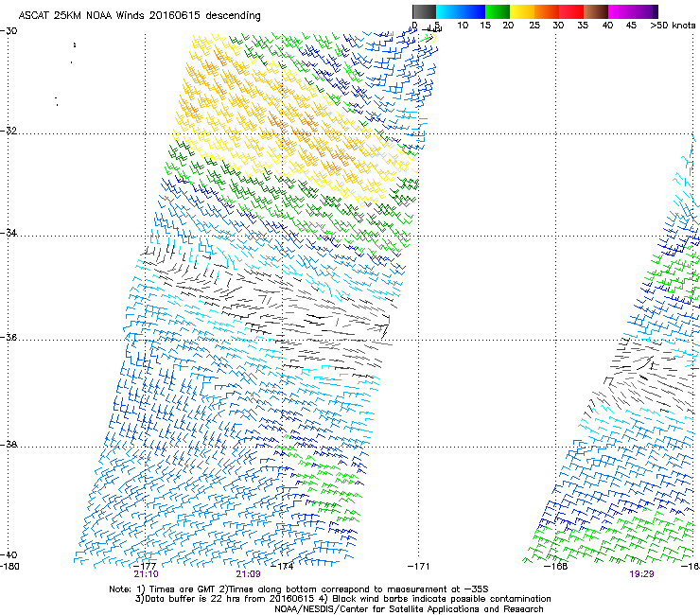
Task: Click the '35' legend scale label
Action: tap(583, 26)
